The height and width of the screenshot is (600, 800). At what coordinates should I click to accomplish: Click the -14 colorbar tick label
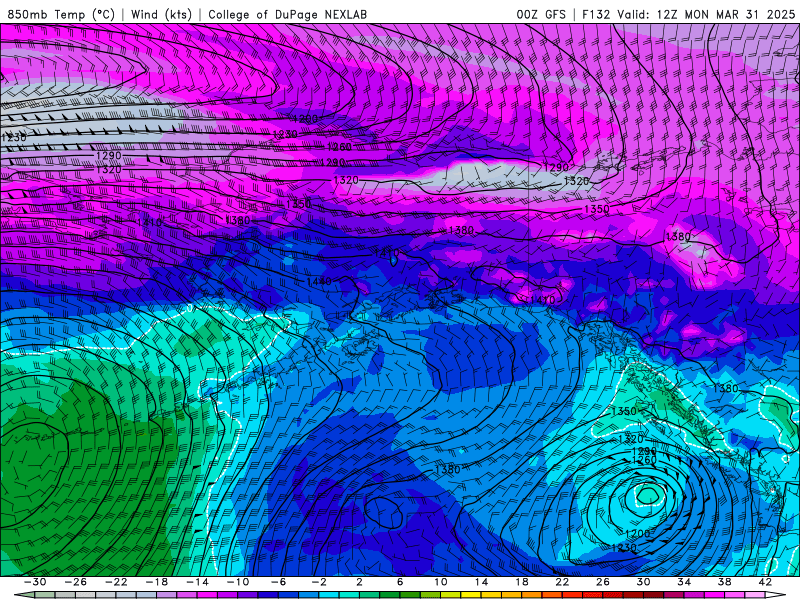(197, 582)
